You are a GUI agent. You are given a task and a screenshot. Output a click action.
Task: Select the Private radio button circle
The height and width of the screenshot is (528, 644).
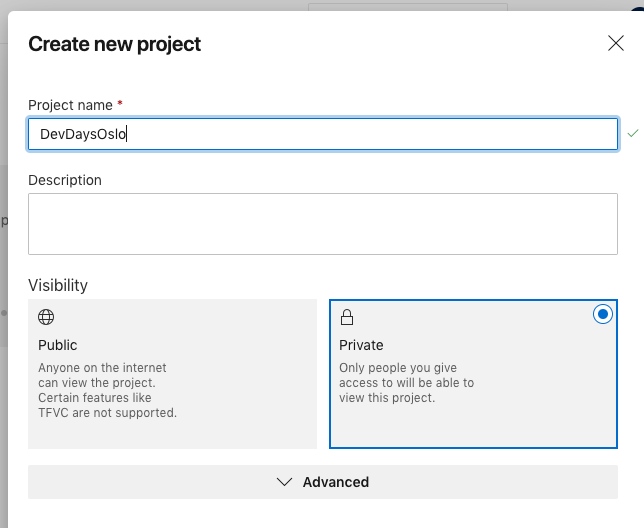602,315
